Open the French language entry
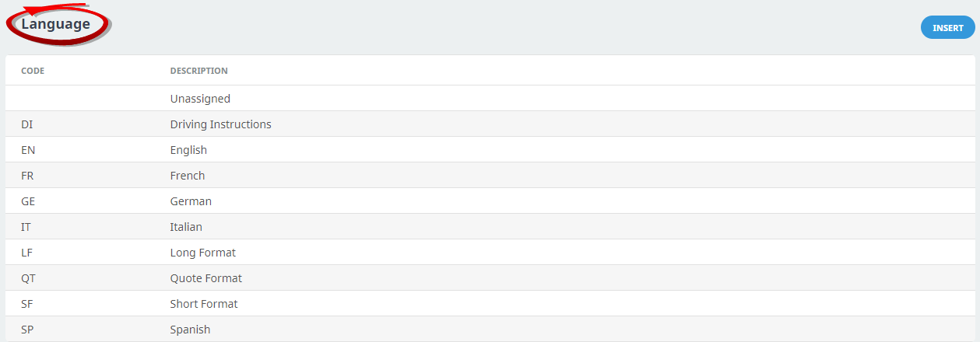The width and height of the screenshot is (980, 342). tap(188, 176)
